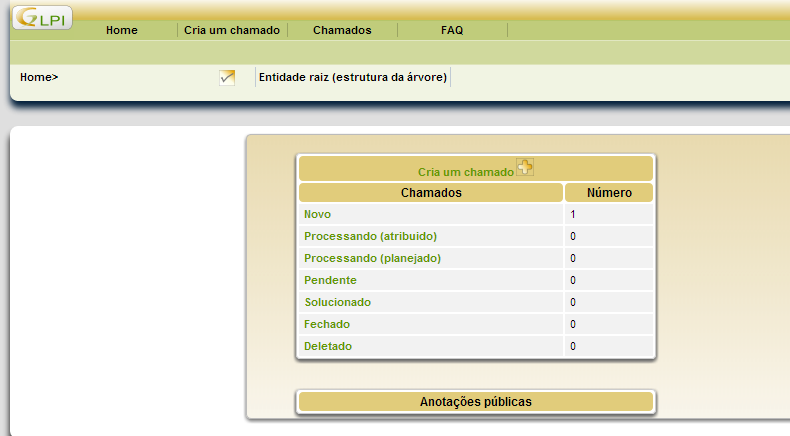Click the Home> breadcrumb link
790x436 pixels.
pos(39,77)
